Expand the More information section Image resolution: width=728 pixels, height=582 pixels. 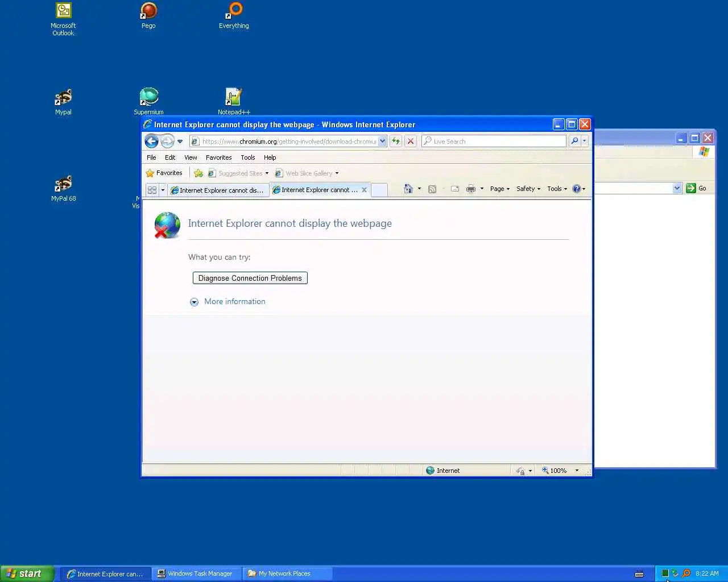[x=194, y=302]
